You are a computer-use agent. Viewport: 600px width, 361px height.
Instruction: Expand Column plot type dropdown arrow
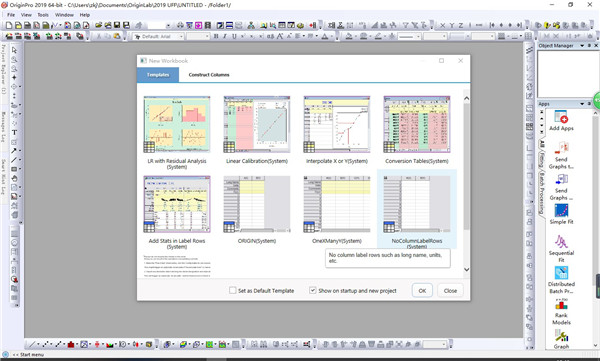tap(77, 344)
